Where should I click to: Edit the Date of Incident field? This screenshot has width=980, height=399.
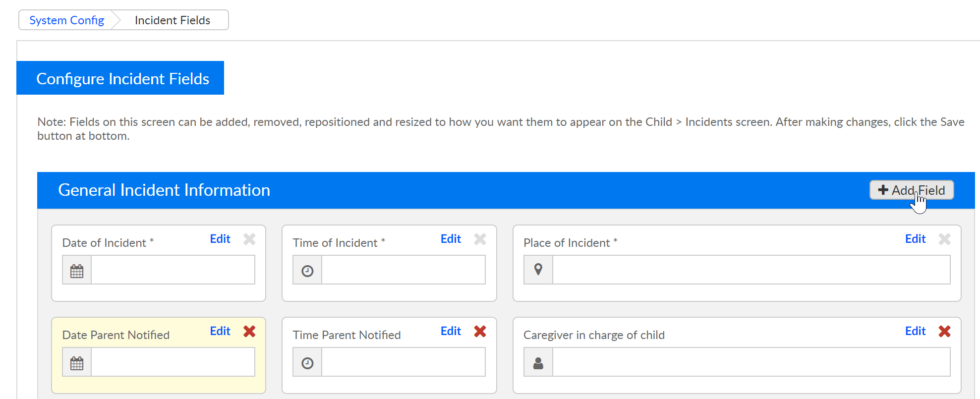(220, 239)
